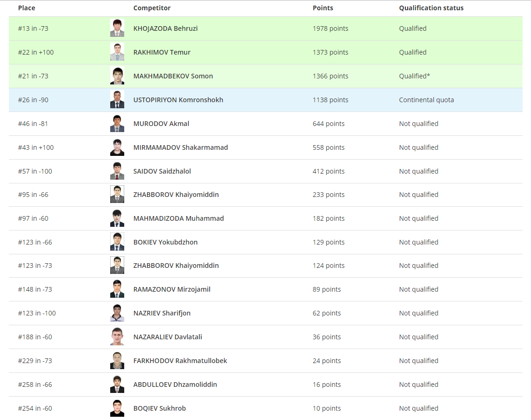Select the RAMAZONOV Mirzojamil name link
Viewport: 531px width, 420px height.
click(172, 289)
